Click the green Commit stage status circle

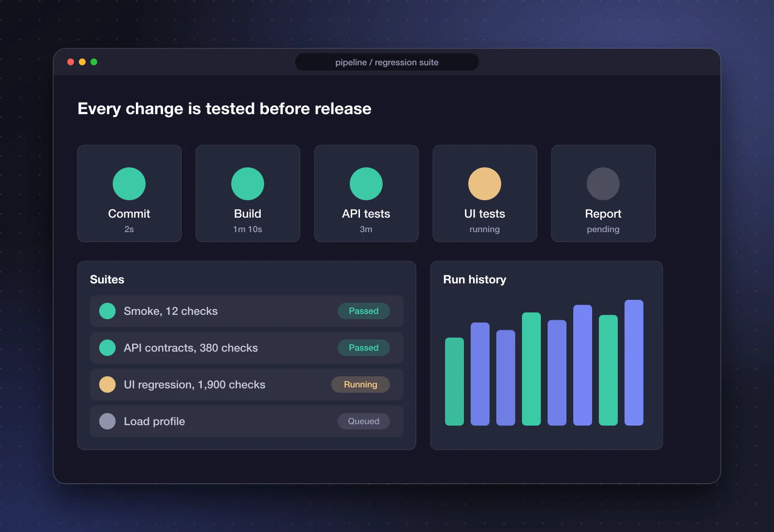(x=129, y=184)
